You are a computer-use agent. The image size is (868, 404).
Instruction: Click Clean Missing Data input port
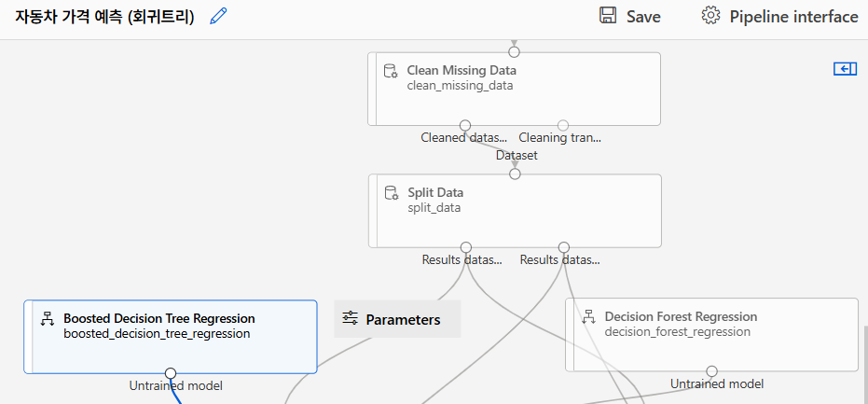click(x=514, y=52)
